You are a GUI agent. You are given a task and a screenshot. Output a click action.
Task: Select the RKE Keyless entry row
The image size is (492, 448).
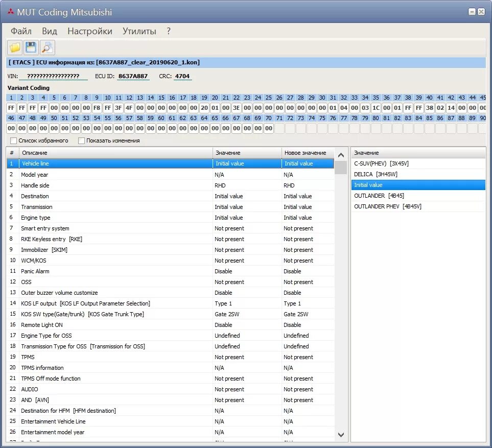170,239
